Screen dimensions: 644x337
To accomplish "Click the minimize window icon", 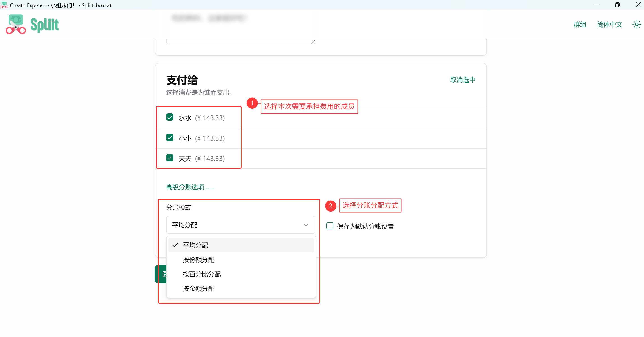I will pos(597,5).
